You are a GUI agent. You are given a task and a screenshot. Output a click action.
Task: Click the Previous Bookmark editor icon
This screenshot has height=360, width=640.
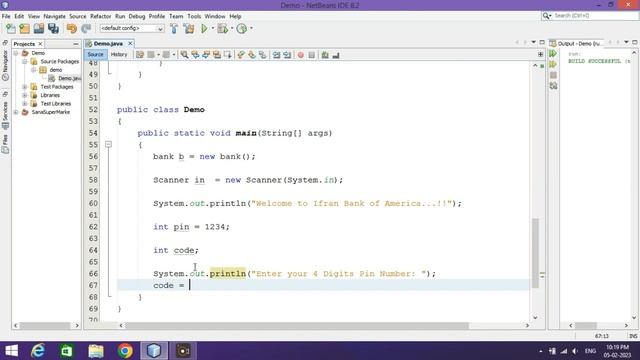click(x=241, y=55)
